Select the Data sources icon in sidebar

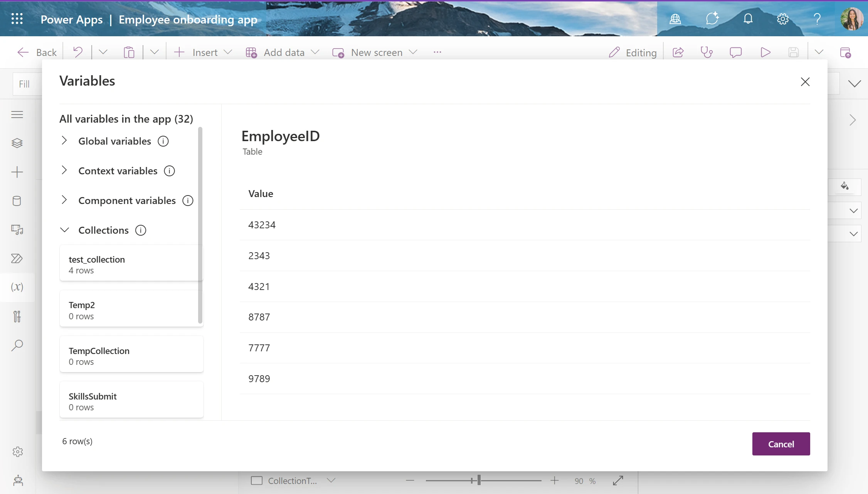click(x=17, y=201)
